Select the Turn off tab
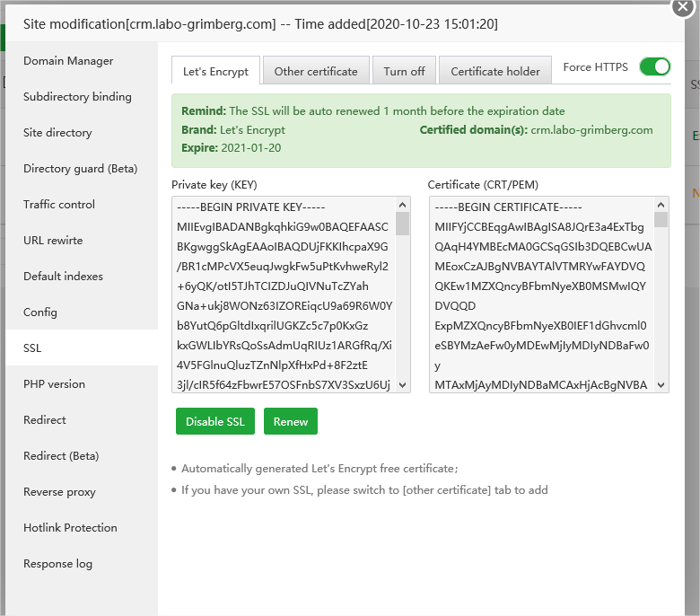Viewport: 700px width, 616px height. (x=404, y=71)
